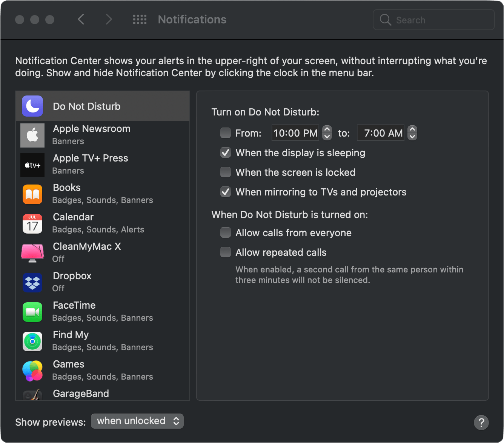Open CleanMyMac X icon in list

[x=32, y=253]
